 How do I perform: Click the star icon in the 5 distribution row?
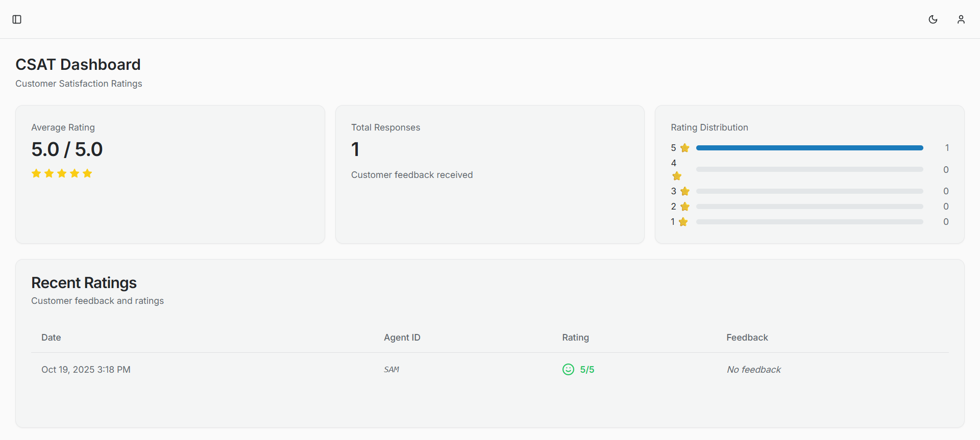point(685,148)
